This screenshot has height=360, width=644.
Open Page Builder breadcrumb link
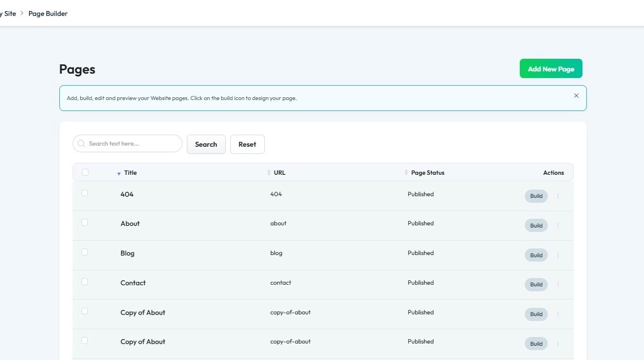[48, 14]
